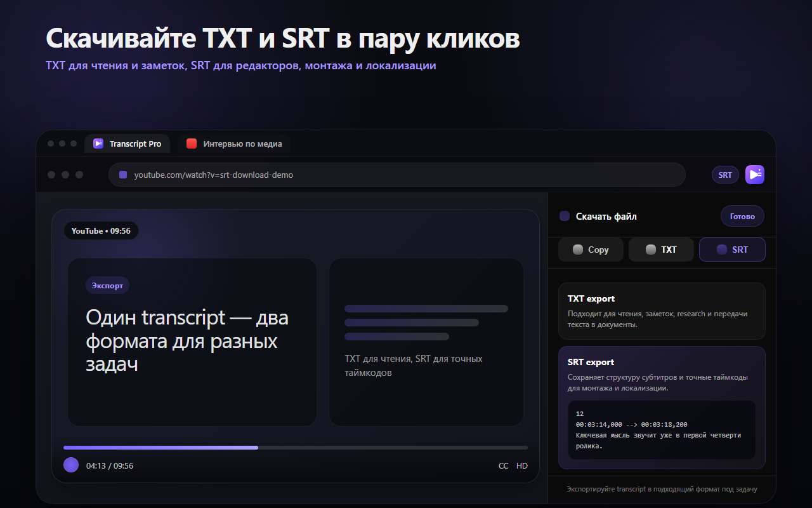Enable the Copy output option

591,249
